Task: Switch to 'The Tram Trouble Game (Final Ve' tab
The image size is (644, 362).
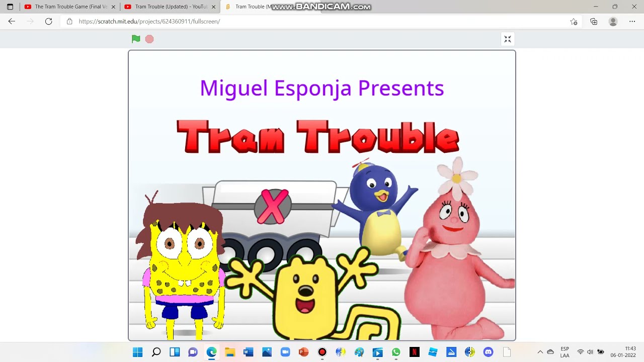Action: [x=69, y=7]
